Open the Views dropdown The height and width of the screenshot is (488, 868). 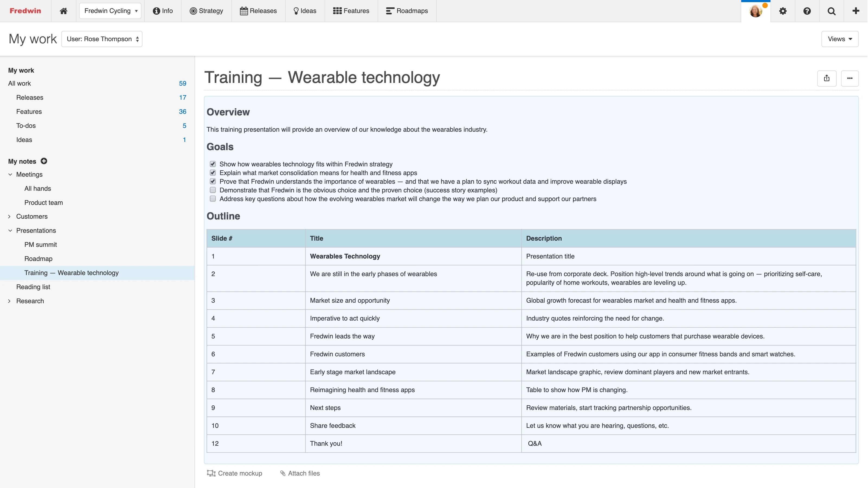point(839,39)
